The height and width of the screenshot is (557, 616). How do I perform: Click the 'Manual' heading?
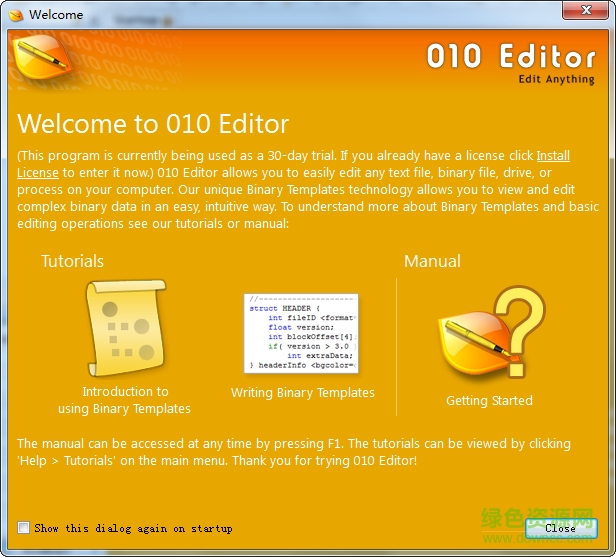click(432, 261)
